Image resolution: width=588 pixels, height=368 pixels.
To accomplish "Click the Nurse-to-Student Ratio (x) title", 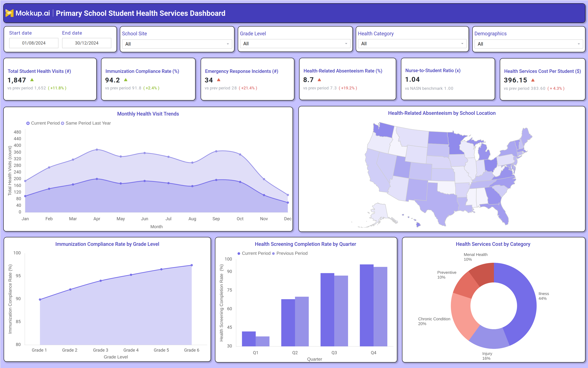I will pos(433,71).
